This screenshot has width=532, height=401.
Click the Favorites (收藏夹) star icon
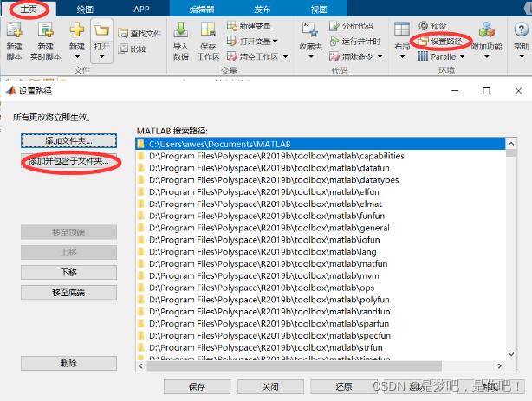(x=310, y=29)
